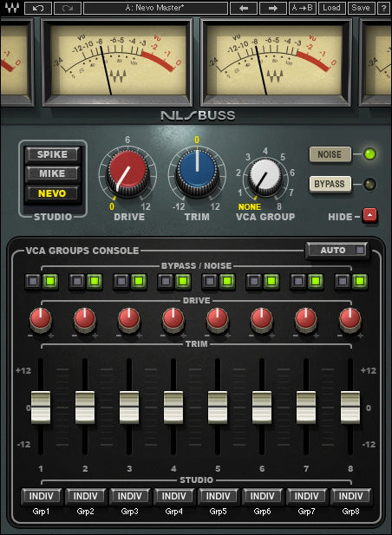Click the blue main TRIM knob
Screen dimensions: 392x535
197,173
